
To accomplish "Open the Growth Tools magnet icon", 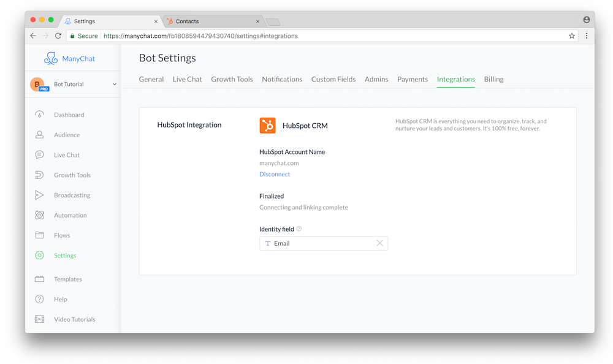I will click(39, 175).
